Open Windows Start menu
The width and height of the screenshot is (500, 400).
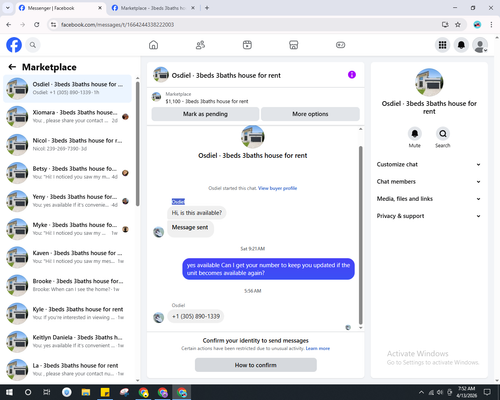pyautogui.click(x=9, y=392)
